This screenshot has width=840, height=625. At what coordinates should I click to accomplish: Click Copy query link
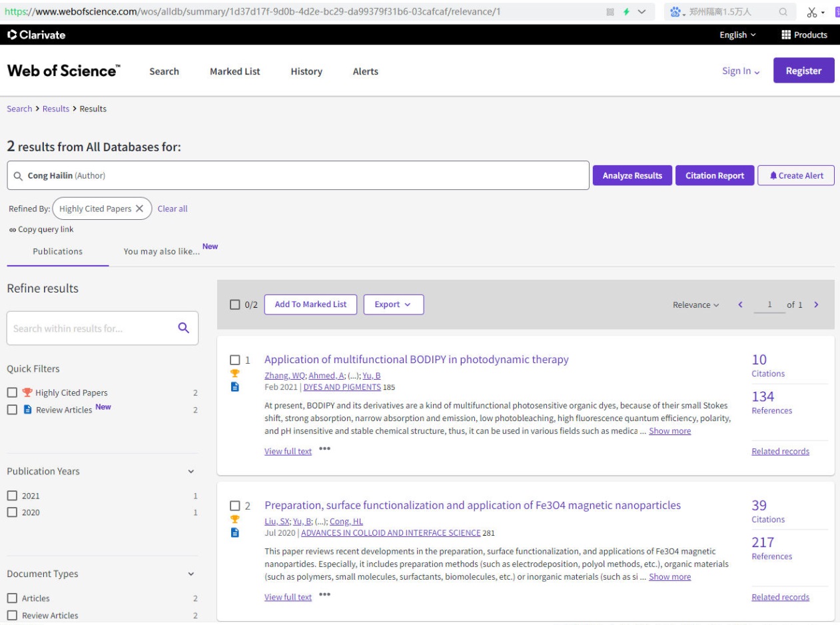(x=40, y=230)
